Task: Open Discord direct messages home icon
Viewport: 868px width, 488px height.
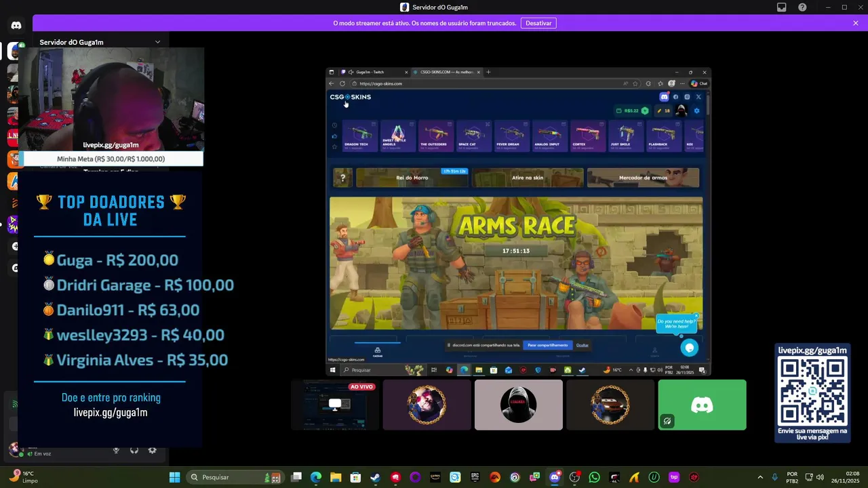Action: 16,25
